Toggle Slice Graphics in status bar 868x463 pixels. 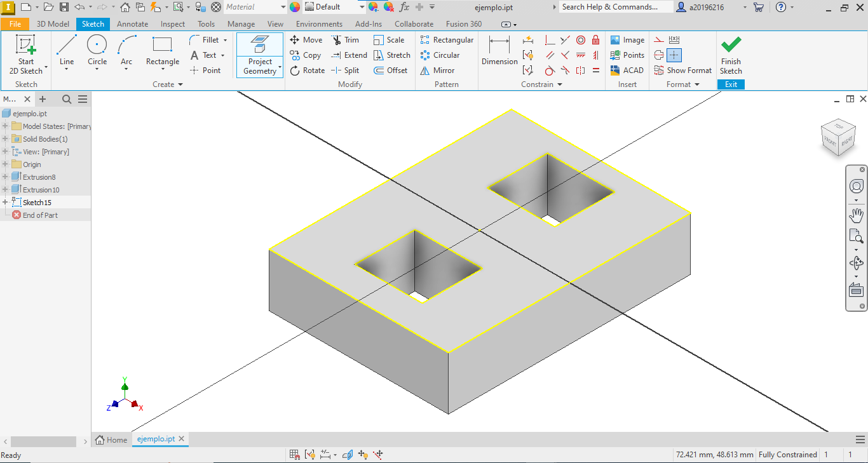tap(348, 455)
